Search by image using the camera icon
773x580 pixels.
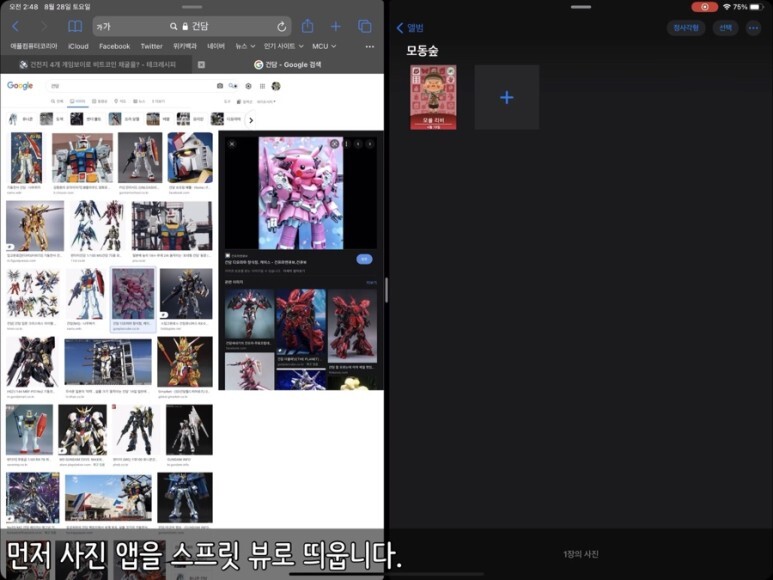pyautogui.click(x=219, y=86)
